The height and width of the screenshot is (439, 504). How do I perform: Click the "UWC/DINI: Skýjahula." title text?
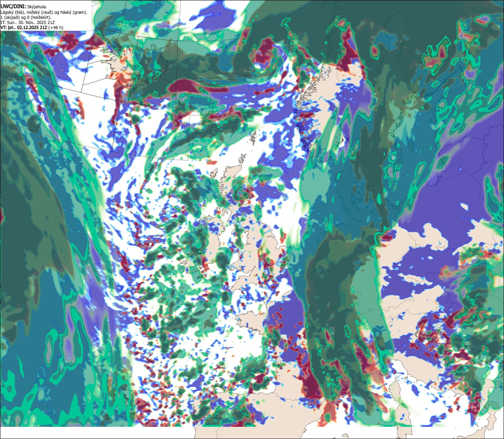[x=24, y=6]
